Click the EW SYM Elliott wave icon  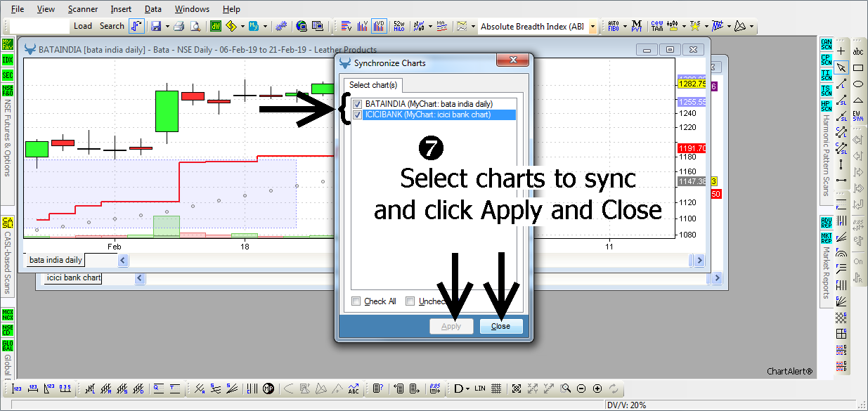point(858,117)
